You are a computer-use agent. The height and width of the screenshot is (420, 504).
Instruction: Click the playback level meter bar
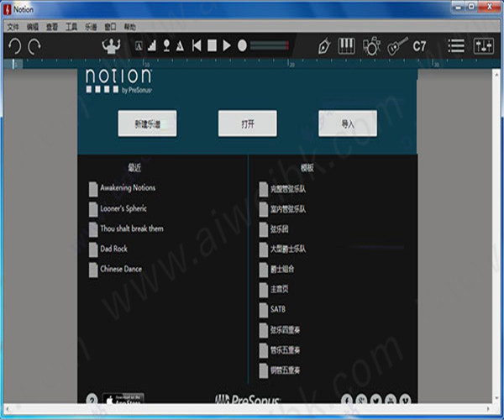tap(270, 45)
